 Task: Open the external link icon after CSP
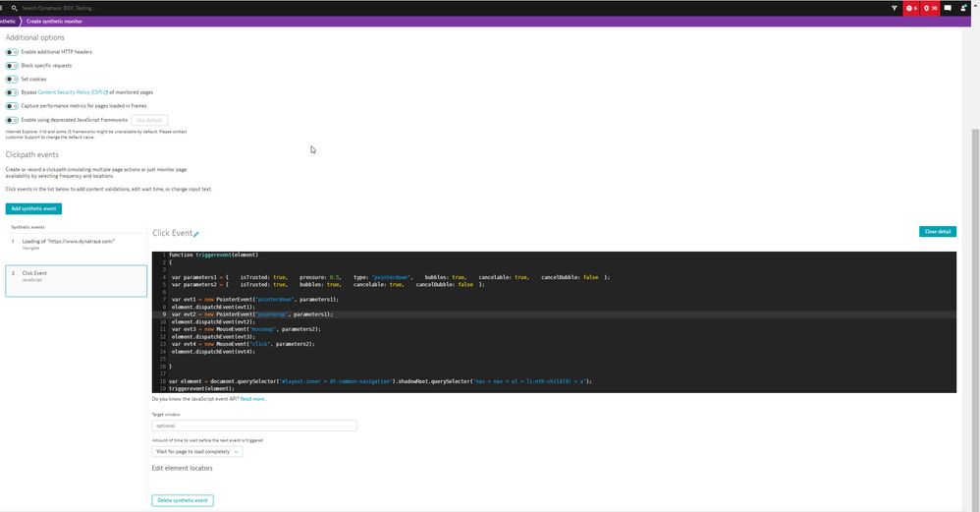click(106, 92)
